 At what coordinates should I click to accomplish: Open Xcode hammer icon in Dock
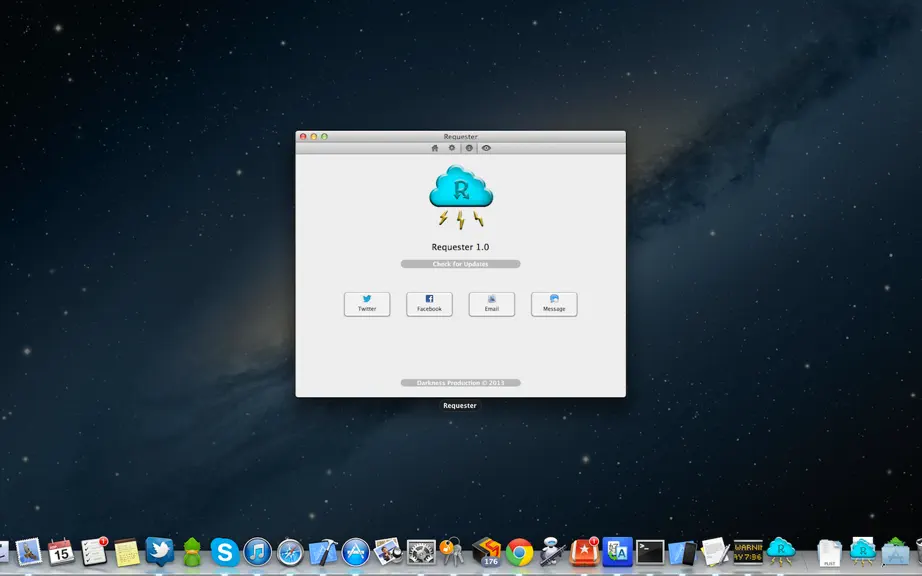323,552
